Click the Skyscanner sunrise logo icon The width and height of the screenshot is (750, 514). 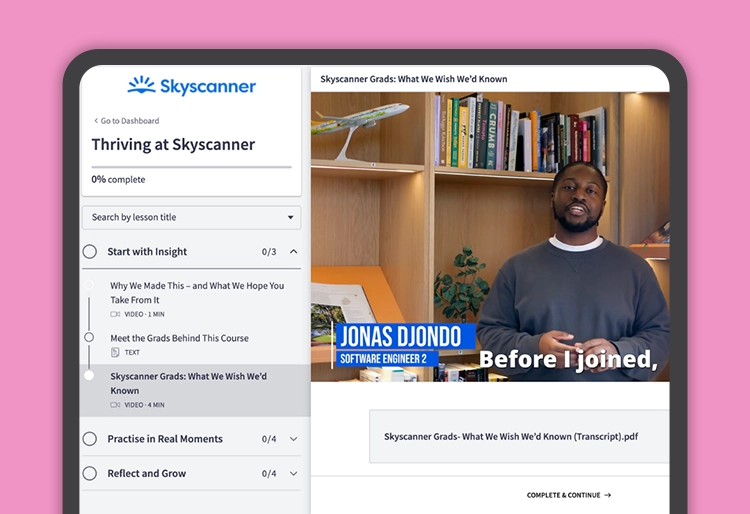tap(142, 85)
